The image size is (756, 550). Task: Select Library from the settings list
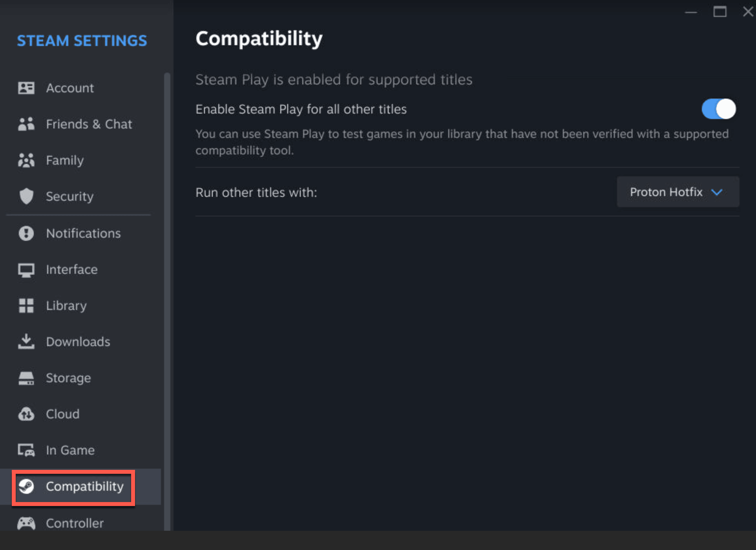click(x=66, y=306)
